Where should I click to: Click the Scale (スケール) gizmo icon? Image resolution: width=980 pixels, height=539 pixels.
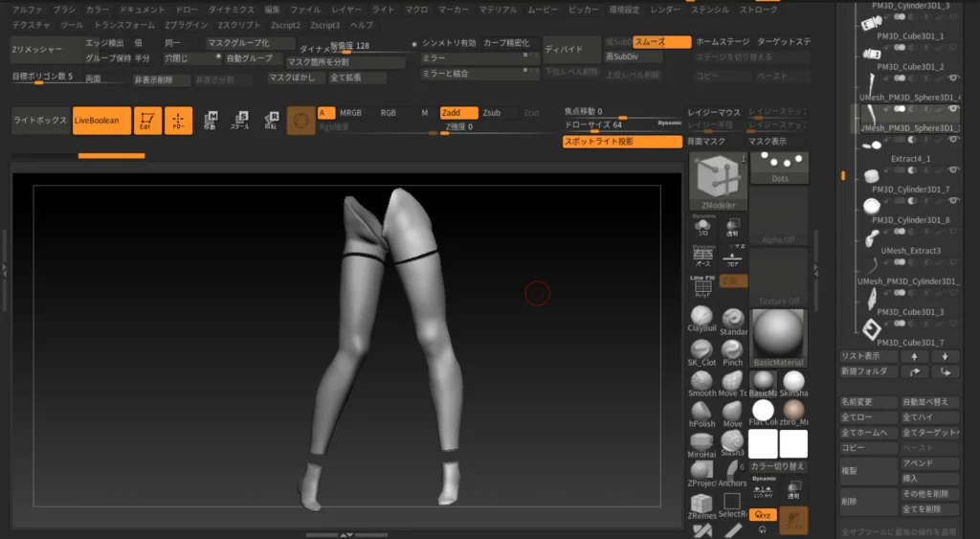241,121
